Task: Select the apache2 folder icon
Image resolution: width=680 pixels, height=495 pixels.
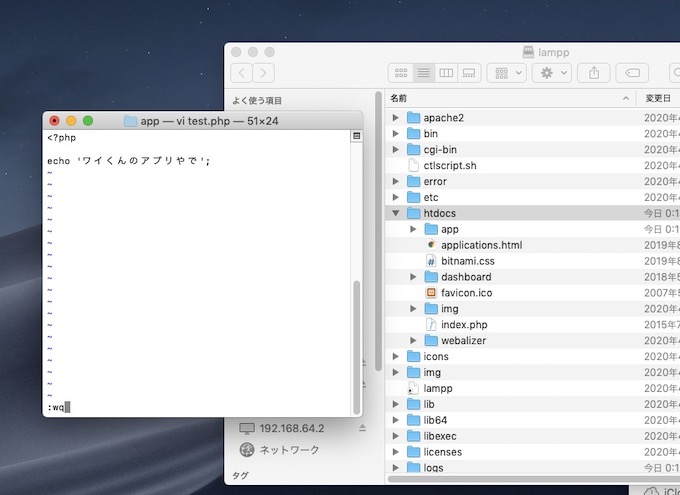Action: point(413,118)
